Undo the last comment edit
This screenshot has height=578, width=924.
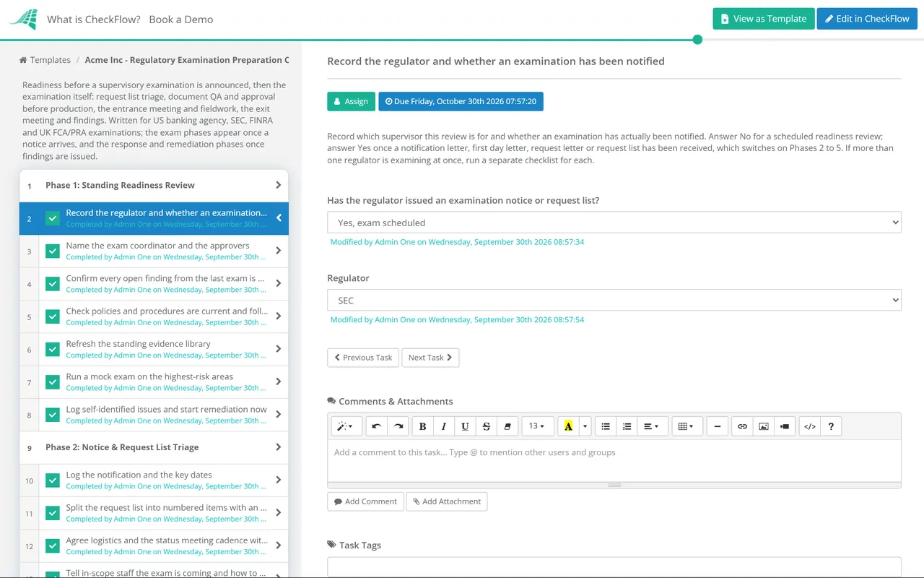click(377, 426)
